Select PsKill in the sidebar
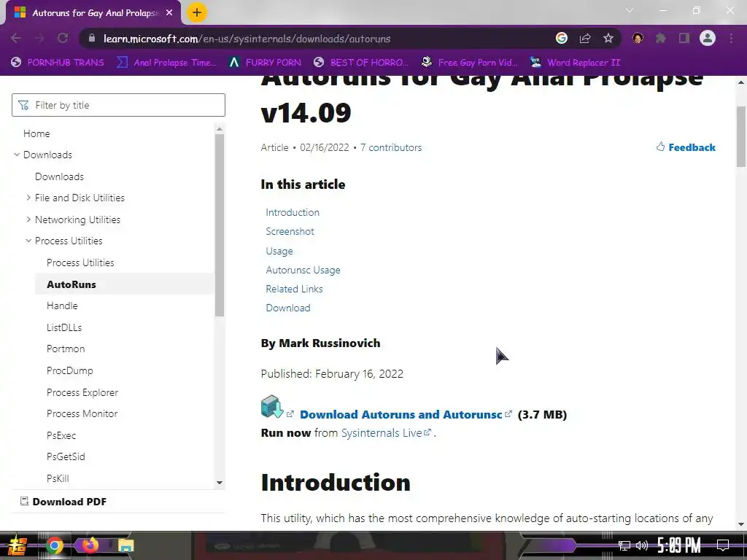This screenshot has height=560, width=747. 58,478
